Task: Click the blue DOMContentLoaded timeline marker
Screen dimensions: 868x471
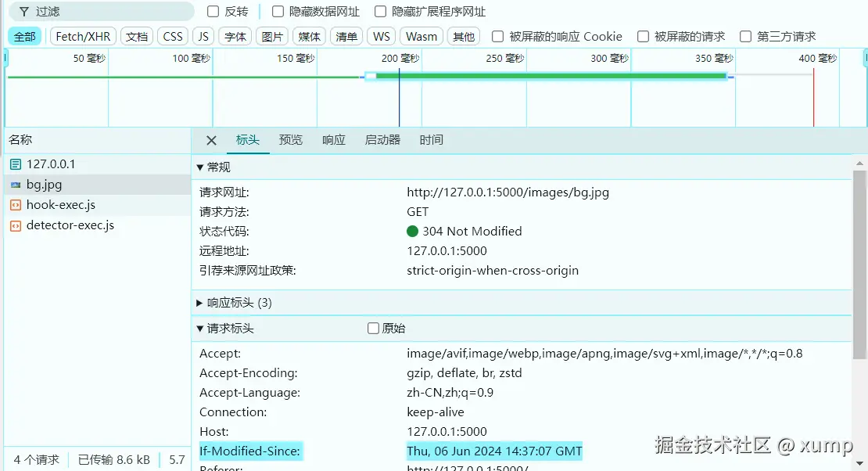Action: pyautogui.click(x=399, y=97)
